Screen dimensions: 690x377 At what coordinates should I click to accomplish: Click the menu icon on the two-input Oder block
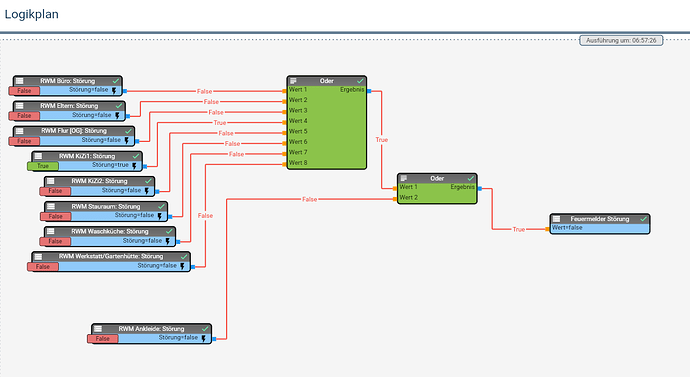(x=404, y=178)
